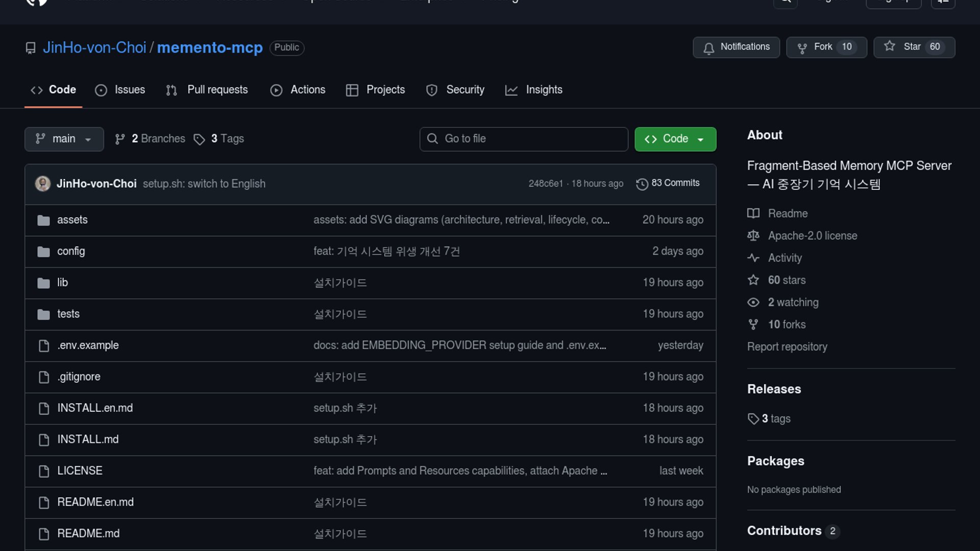Screen dimensions: 980x551
Task: Click the Notifications bell button
Action: 736,47
